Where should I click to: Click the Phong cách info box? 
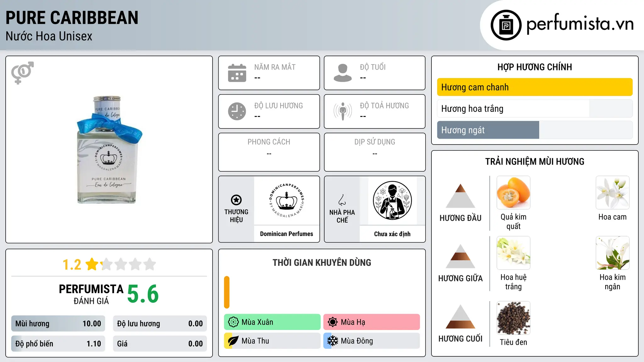(269, 152)
